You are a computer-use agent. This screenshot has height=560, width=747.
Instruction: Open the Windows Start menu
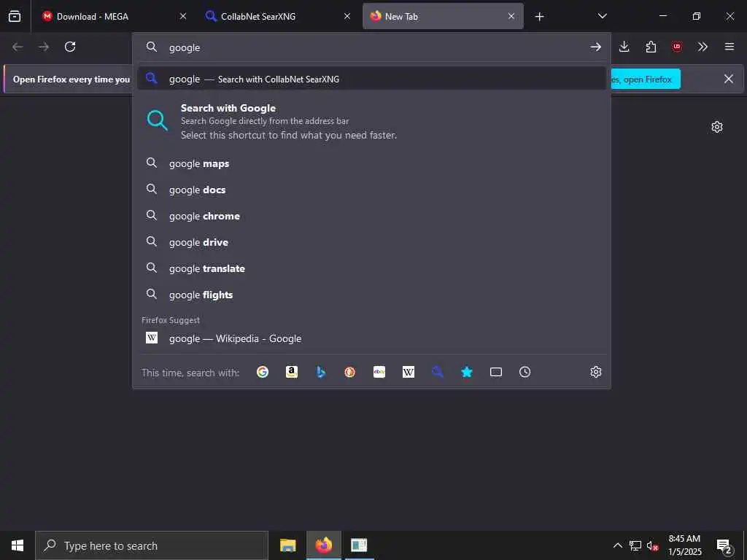[x=18, y=545]
